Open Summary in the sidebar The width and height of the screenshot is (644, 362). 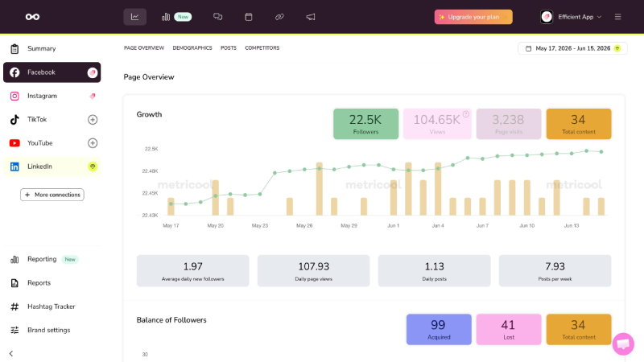[x=52, y=48]
